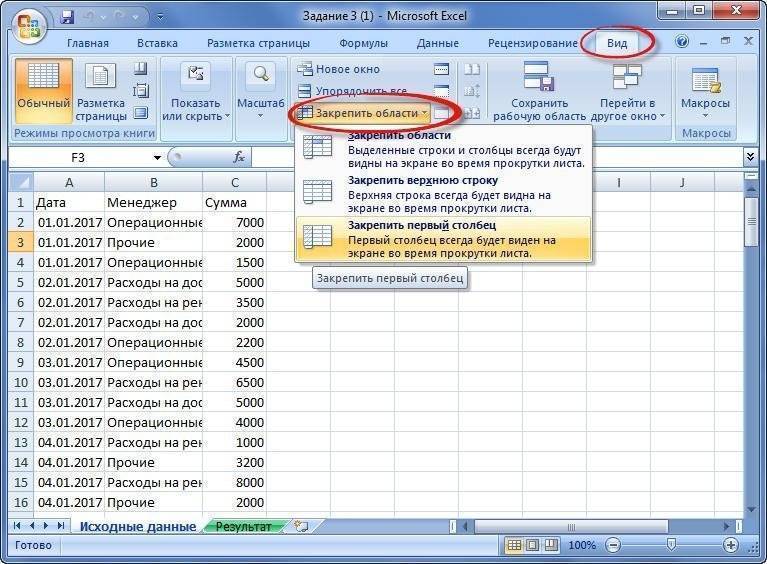Click Hide window icon right of Упорядочить все

(442, 91)
